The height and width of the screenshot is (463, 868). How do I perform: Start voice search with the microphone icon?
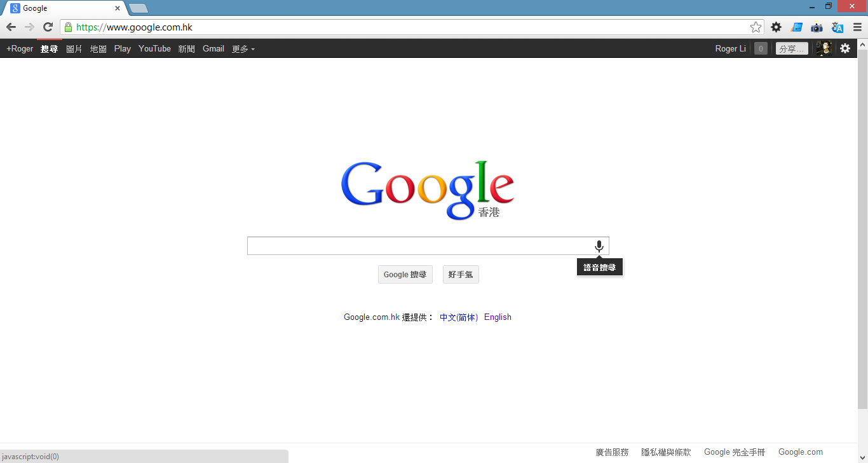click(599, 246)
